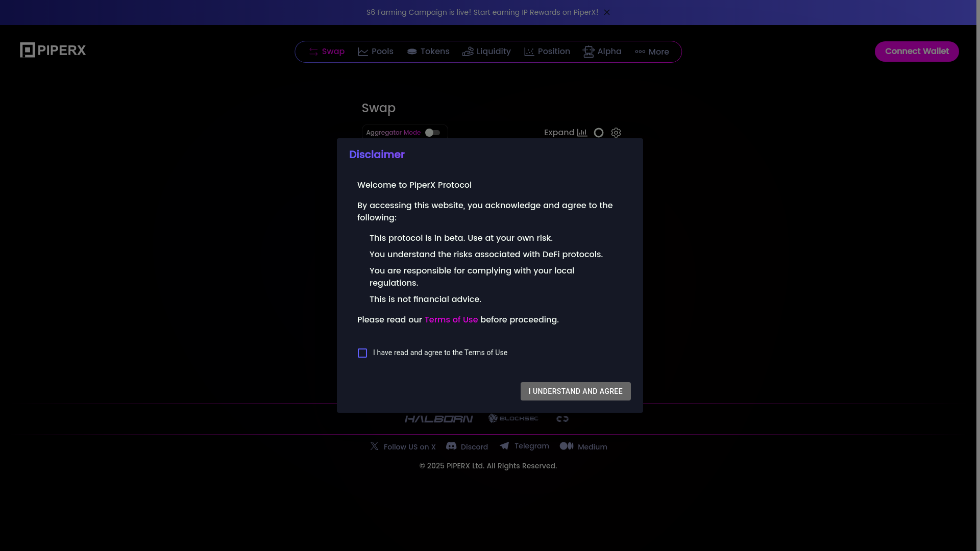
Task: Select the Alpha tab
Action: point(602,52)
